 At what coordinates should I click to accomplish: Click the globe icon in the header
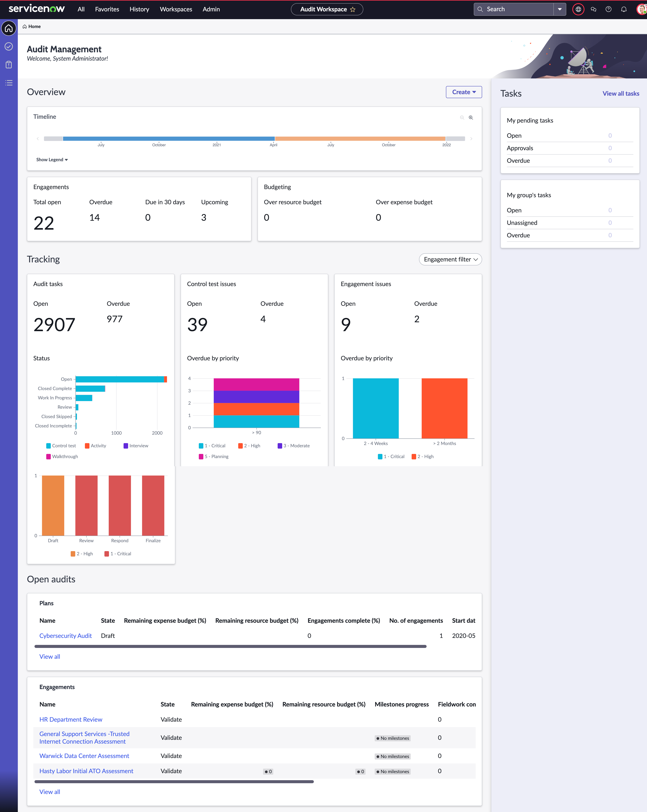(x=578, y=9)
